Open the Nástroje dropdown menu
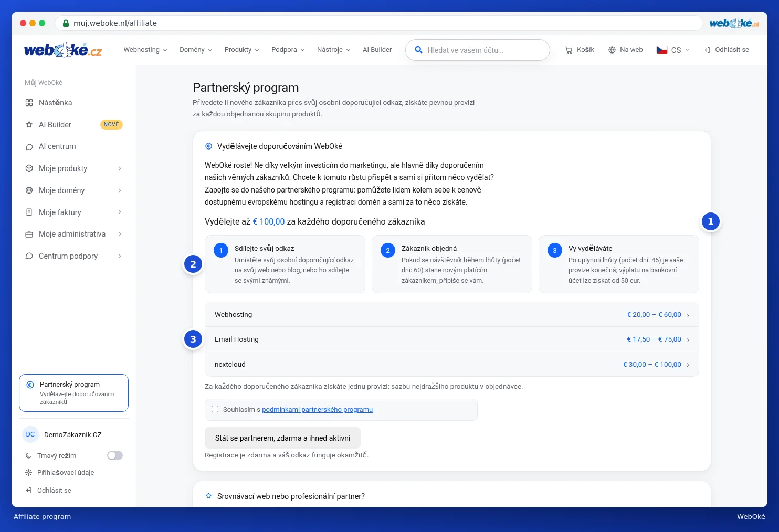 (333, 50)
